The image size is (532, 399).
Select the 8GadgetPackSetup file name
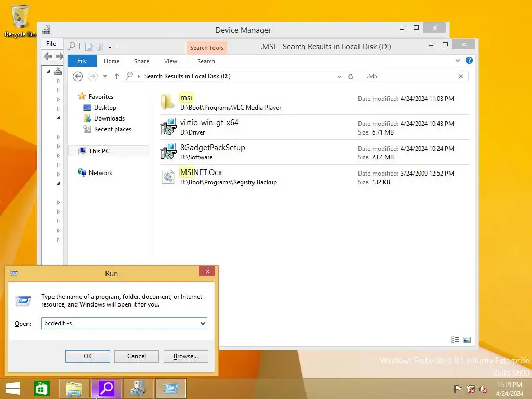(x=212, y=148)
